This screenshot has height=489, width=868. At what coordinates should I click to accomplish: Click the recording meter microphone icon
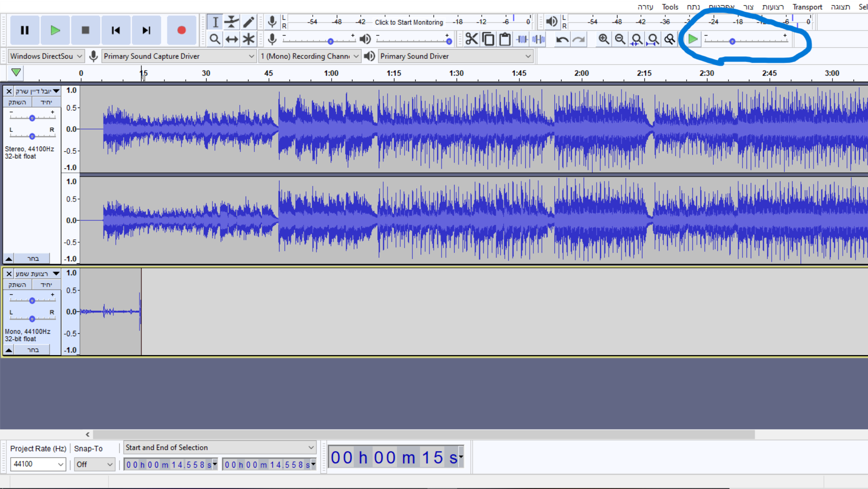[x=272, y=21]
